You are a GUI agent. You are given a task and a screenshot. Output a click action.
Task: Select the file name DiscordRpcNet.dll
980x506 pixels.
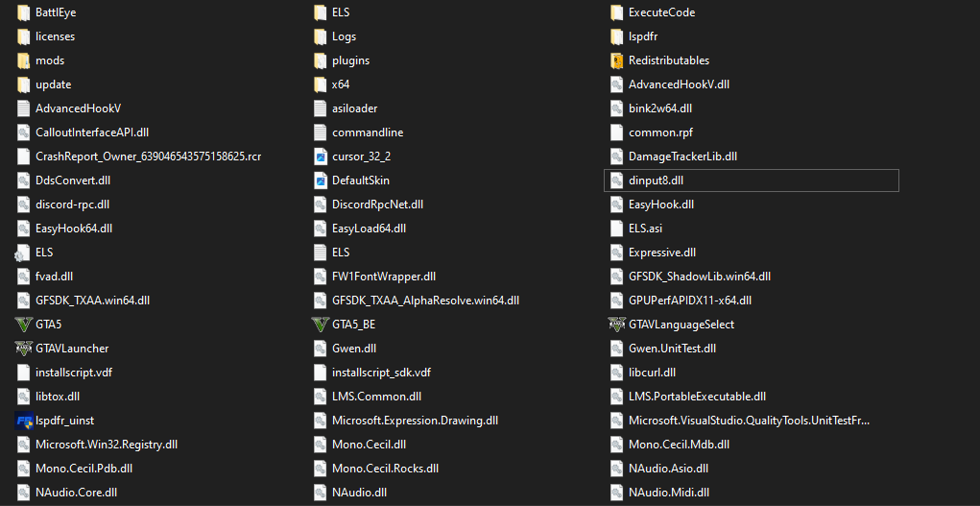(378, 205)
